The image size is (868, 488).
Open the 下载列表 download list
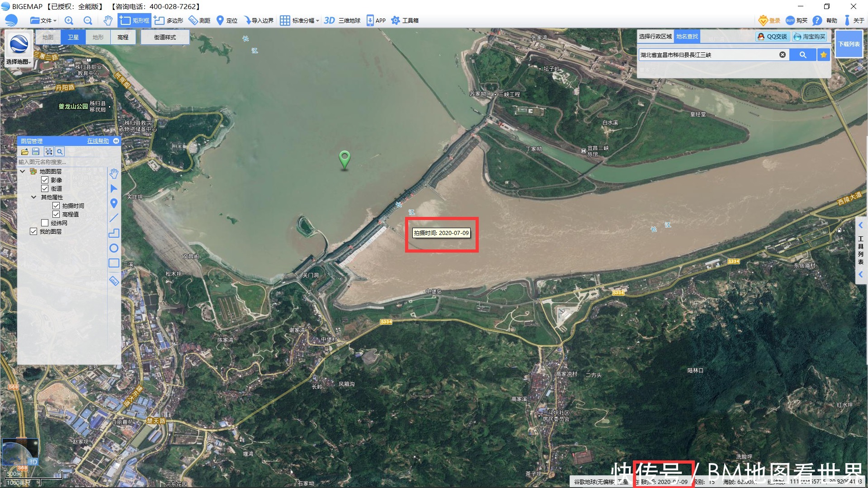click(x=849, y=44)
